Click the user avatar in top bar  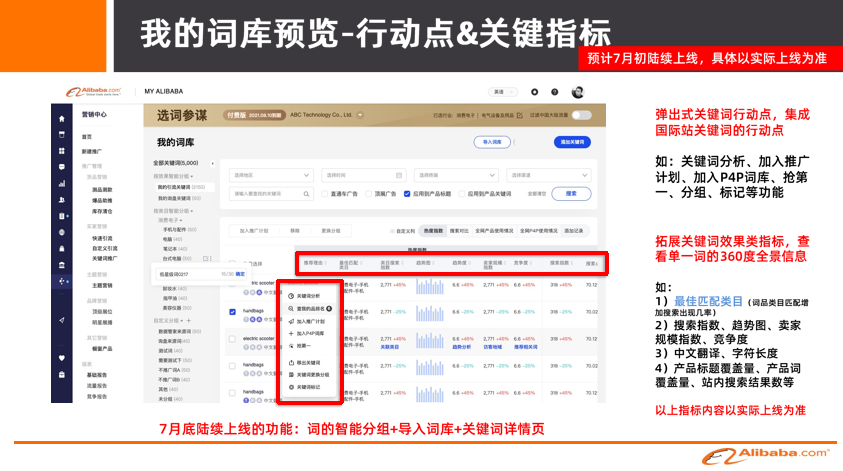click(578, 91)
